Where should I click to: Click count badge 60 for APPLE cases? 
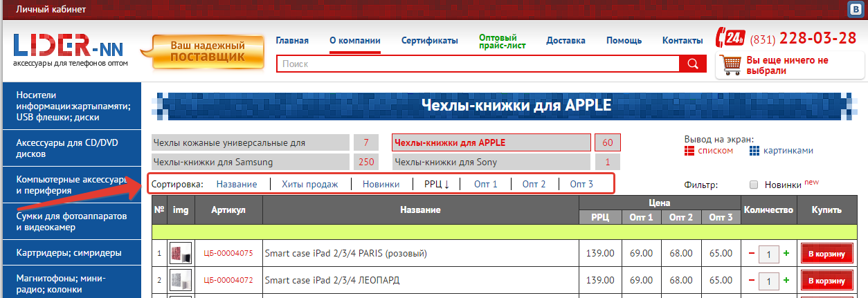tap(608, 143)
